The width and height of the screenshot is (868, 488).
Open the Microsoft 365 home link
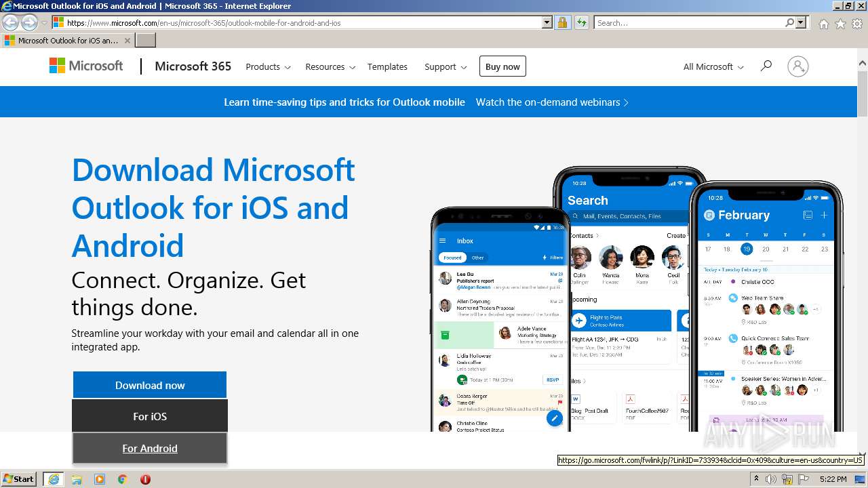pos(193,66)
